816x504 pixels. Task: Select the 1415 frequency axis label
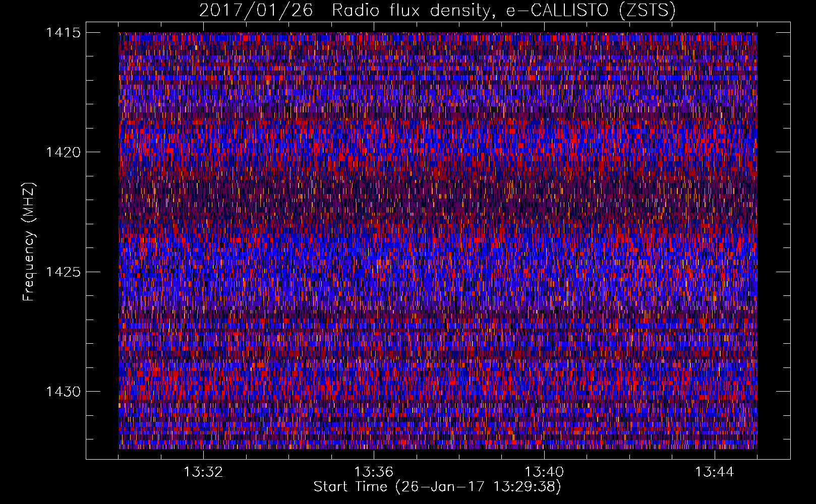click(x=63, y=33)
